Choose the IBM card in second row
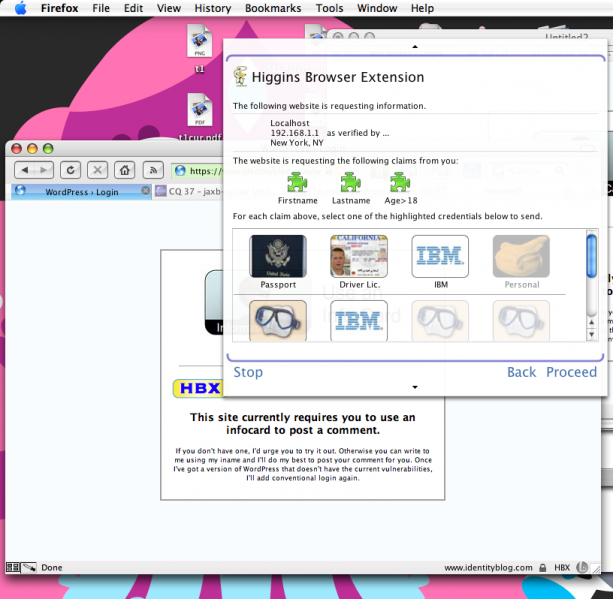Screen dimensions: 613x599 (x=359, y=321)
